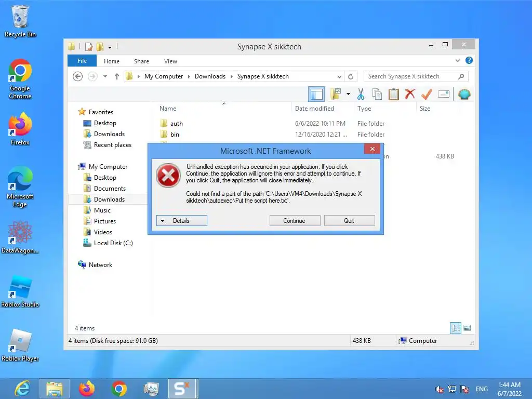The image size is (532, 399).
Task: Select Network in the navigation pane
Action: [x=100, y=264]
